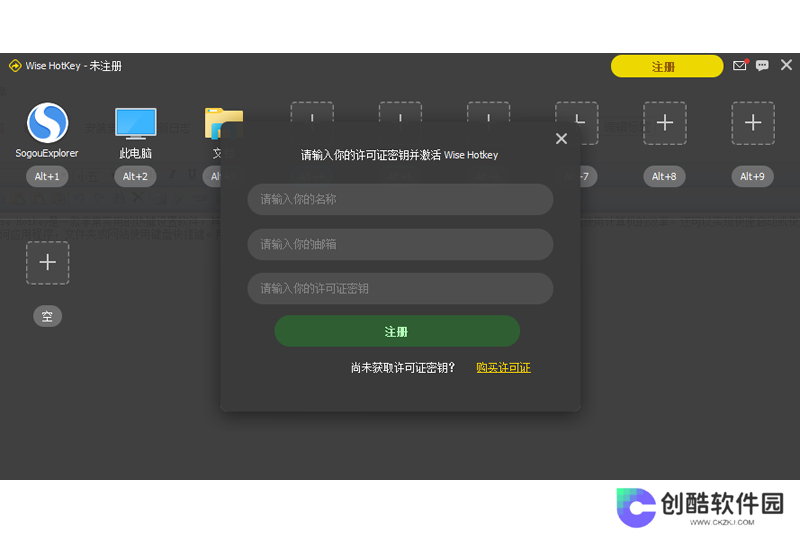Open the 此电脑 computer shortcut icon

pos(136,123)
